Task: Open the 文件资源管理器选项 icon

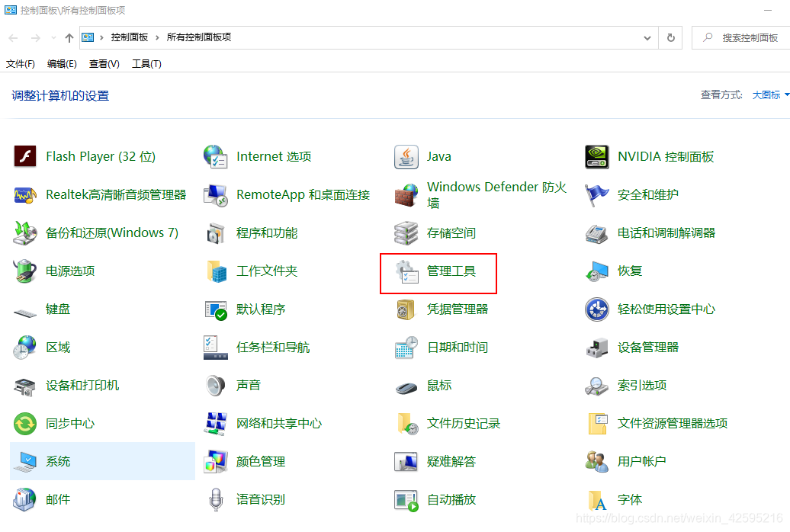Action: pos(597,424)
